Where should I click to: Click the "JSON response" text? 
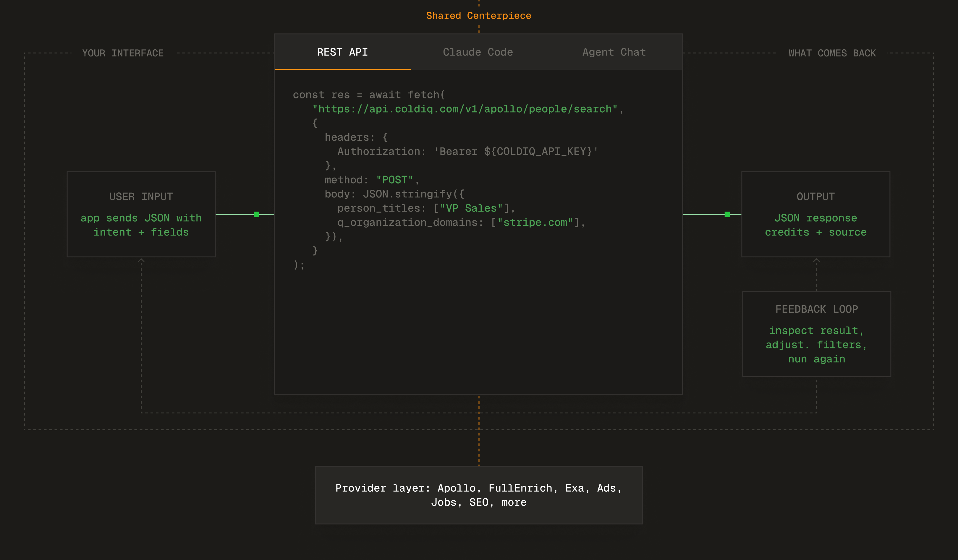coord(816,218)
